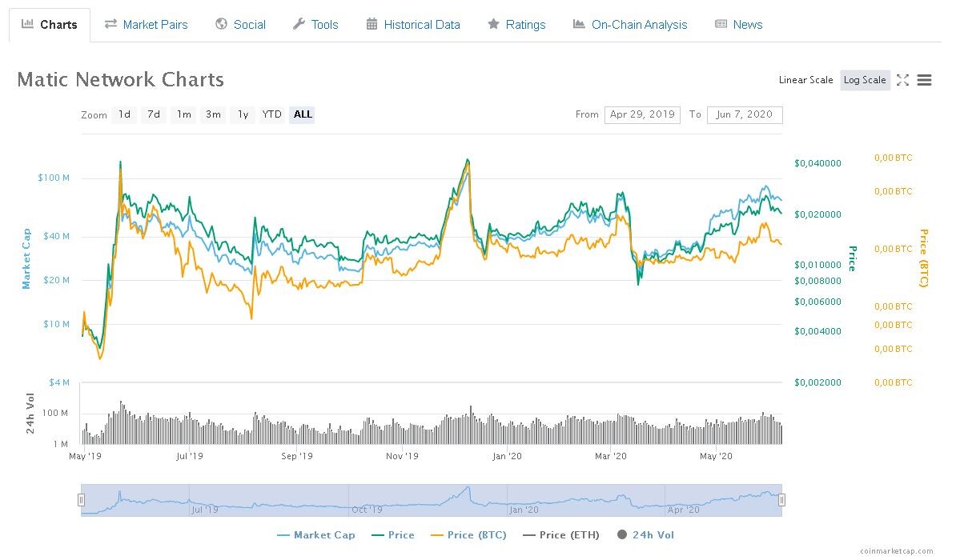Click the right handle of the range navigator
The image size is (956, 560).
point(781,500)
